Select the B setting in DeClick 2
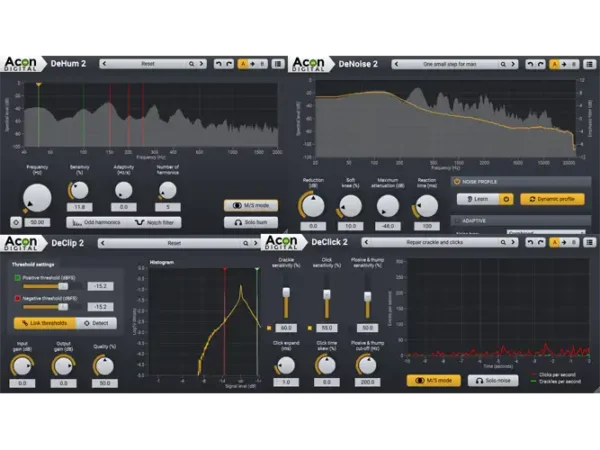This screenshot has width=600, height=450. pyautogui.click(x=574, y=242)
